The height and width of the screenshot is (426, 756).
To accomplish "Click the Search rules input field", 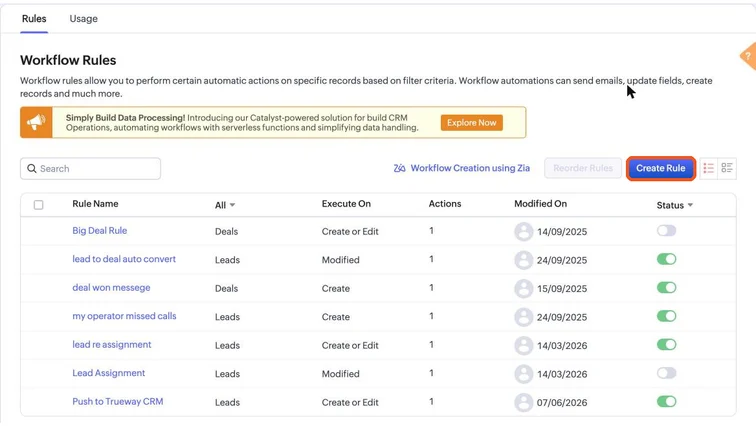I will point(91,169).
